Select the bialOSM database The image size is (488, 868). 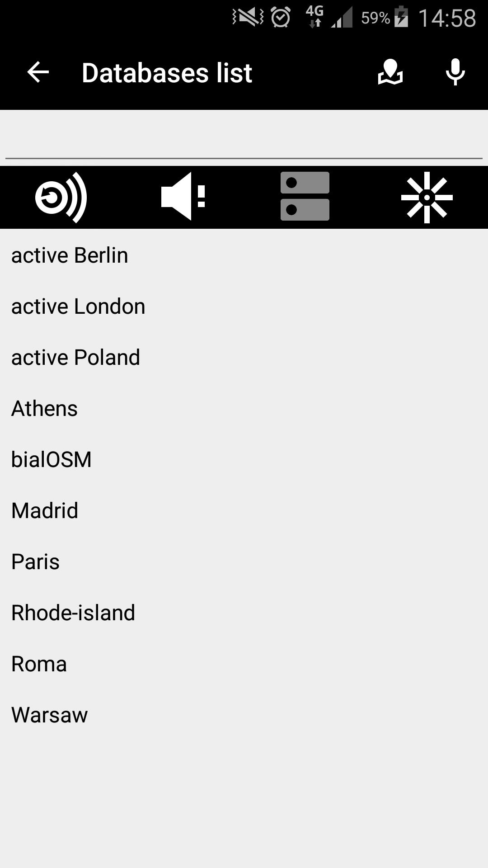click(52, 460)
